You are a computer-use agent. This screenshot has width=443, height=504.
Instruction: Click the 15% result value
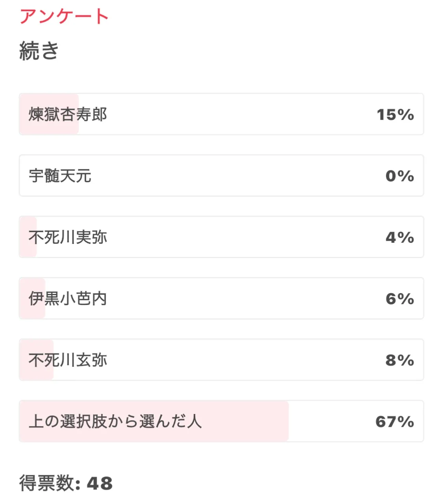click(x=395, y=115)
